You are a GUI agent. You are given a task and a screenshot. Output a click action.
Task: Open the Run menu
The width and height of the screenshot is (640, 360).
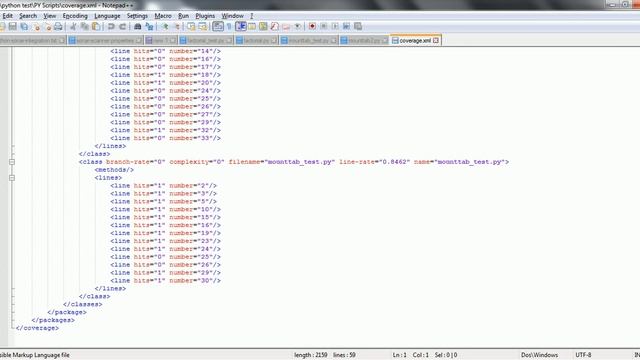183,16
